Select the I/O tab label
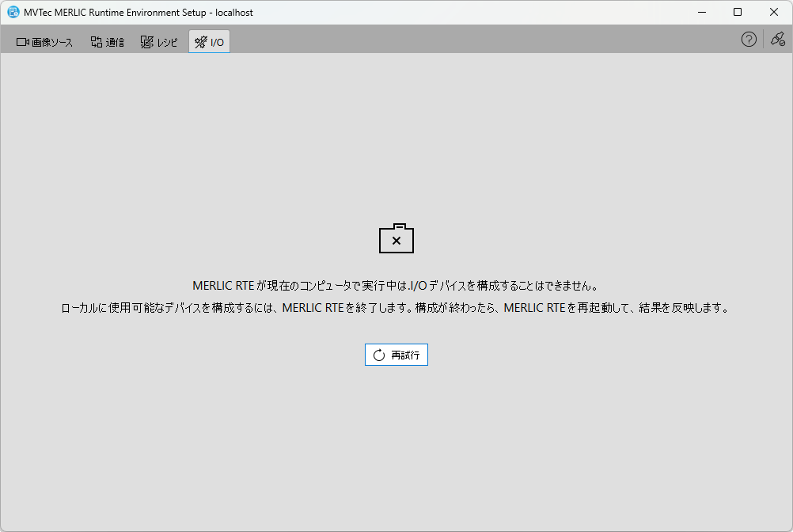 click(217, 43)
